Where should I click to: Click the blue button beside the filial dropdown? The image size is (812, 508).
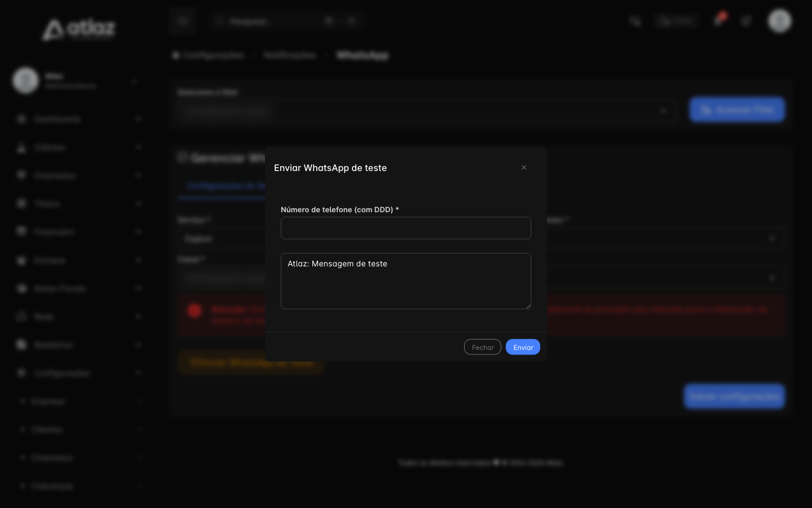point(737,110)
